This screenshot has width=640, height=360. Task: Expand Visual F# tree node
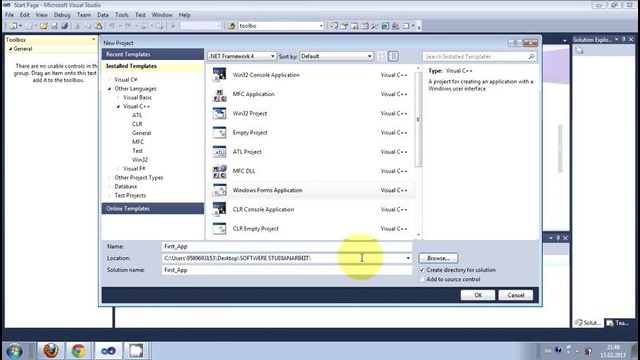tap(118, 169)
